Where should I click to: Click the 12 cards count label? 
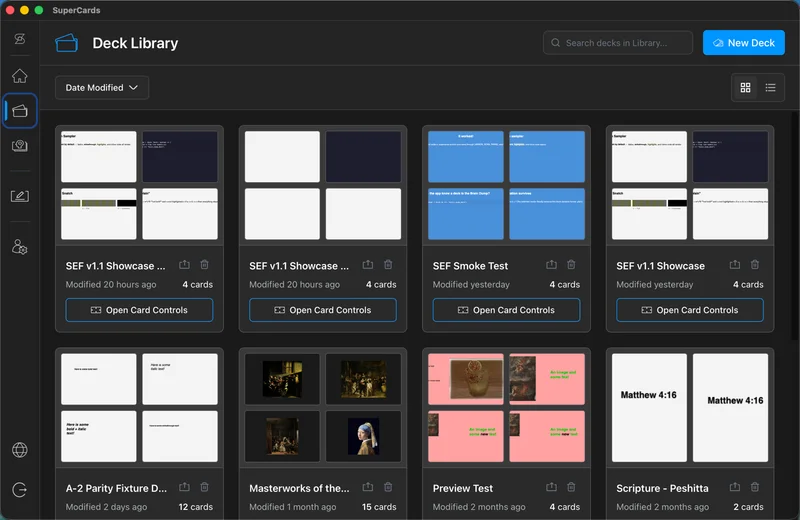pyautogui.click(x=195, y=507)
